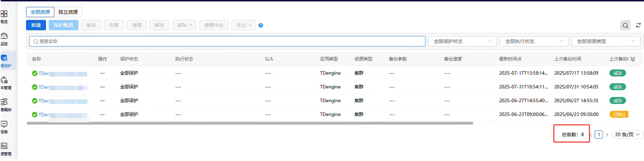This screenshot has height=161, width=644.
Task: Open the 数据编排 workflow sidebar icon
Action: (4, 102)
